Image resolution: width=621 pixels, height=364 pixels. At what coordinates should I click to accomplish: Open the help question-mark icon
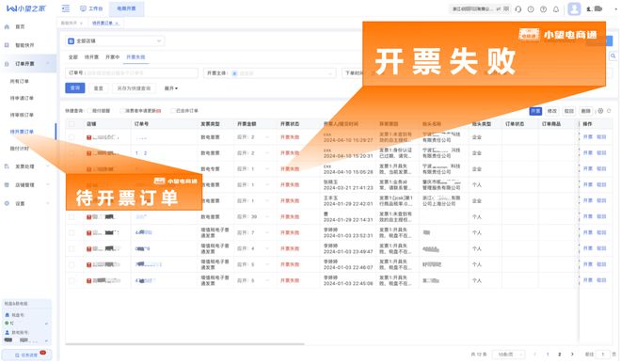click(544, 9)
